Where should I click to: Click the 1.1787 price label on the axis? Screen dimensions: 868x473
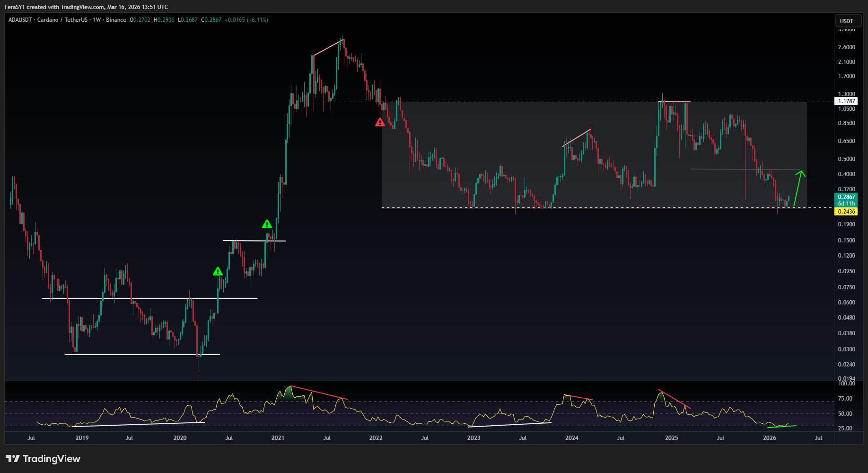847,101
